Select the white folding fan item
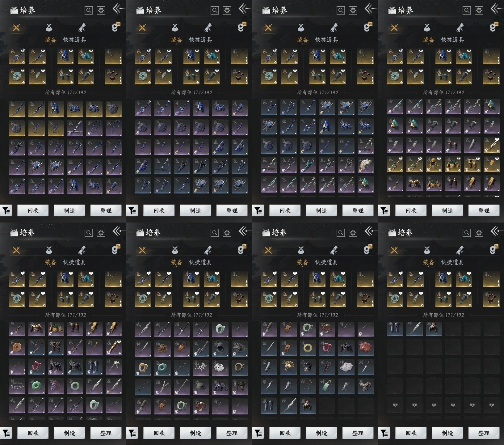Screen dimensions: 504x445 (365, 166)
